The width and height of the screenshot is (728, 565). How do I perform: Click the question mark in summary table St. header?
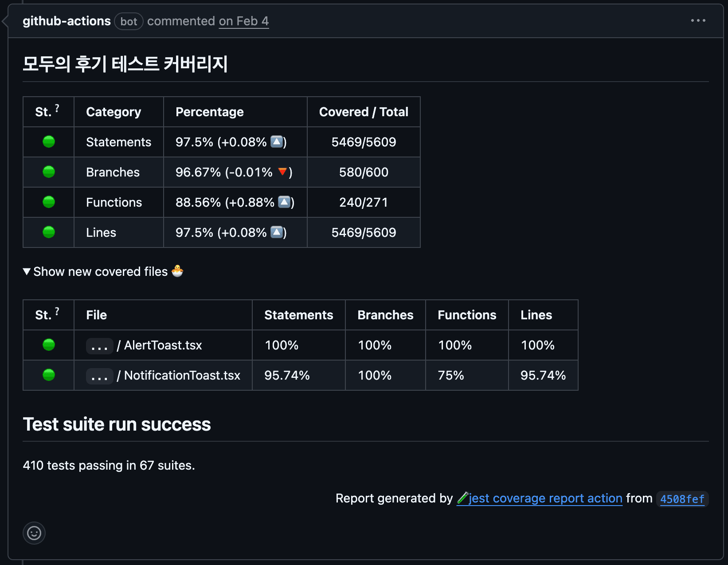[x=57, y=108]
